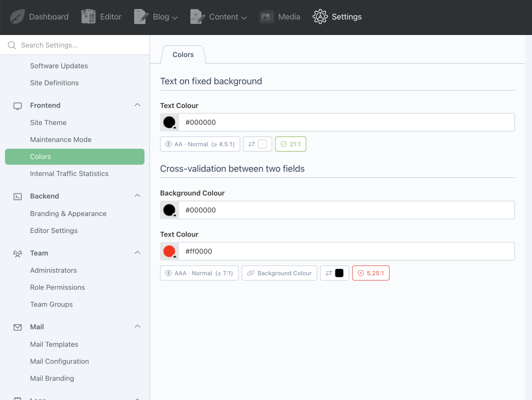532x400 pixels.
Task: Click the Media camera icon
Action: [x=267, y=16]
